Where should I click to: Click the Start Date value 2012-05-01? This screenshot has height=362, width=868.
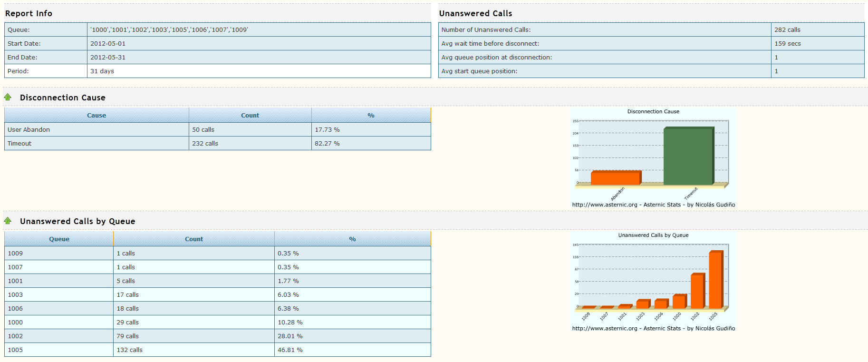pos(108,43)
